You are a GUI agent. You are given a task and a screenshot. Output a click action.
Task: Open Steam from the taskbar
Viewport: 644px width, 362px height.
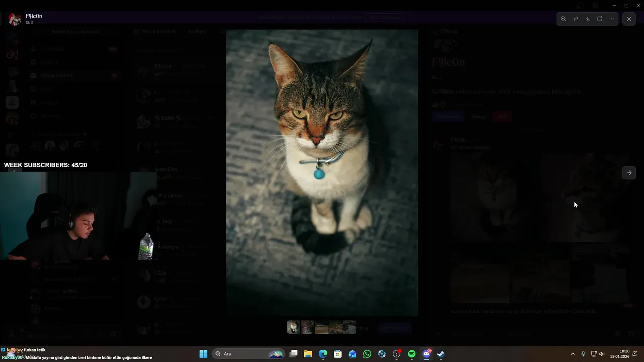coord(441,354)
